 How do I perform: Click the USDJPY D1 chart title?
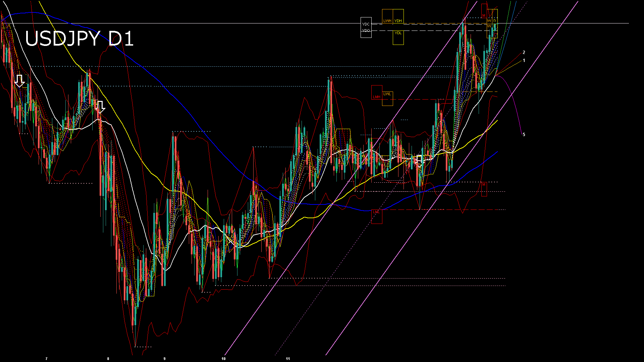click(79, 39)
